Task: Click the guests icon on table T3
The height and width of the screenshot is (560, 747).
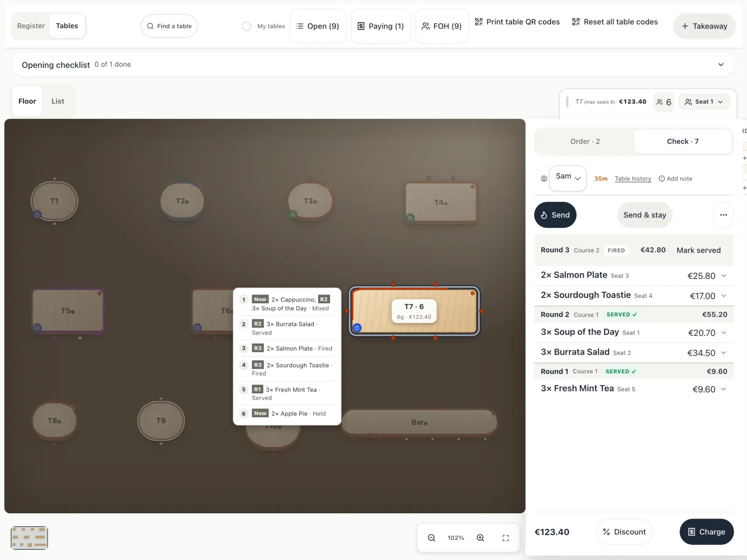Action: [293, 215]
